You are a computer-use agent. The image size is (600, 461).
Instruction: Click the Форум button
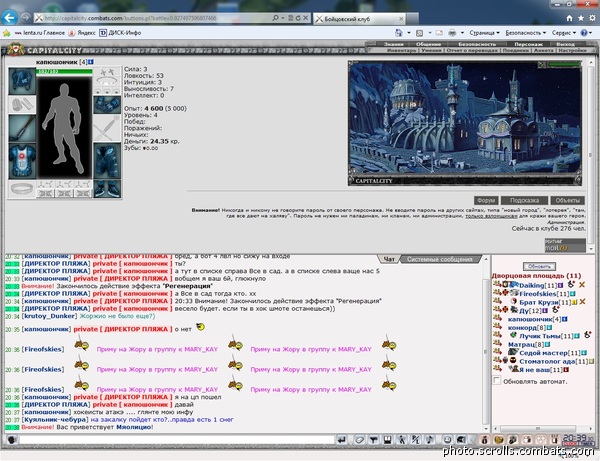pos(486,200)
